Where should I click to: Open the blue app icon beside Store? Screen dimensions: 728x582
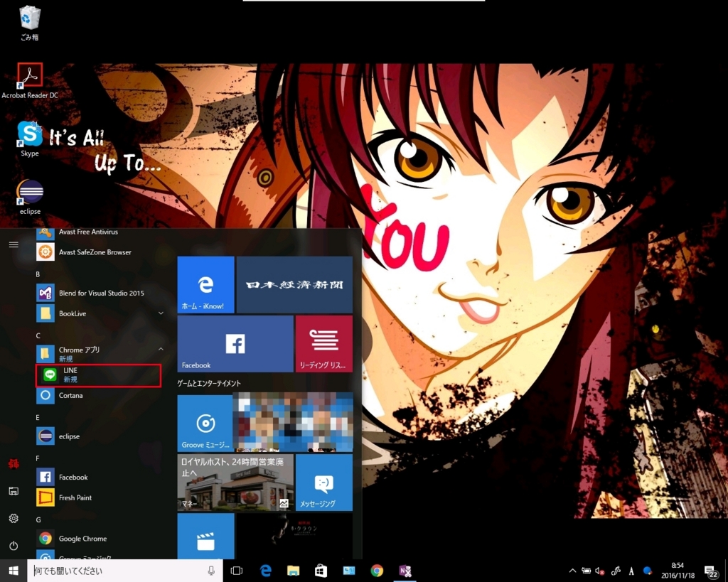point(348,571)
